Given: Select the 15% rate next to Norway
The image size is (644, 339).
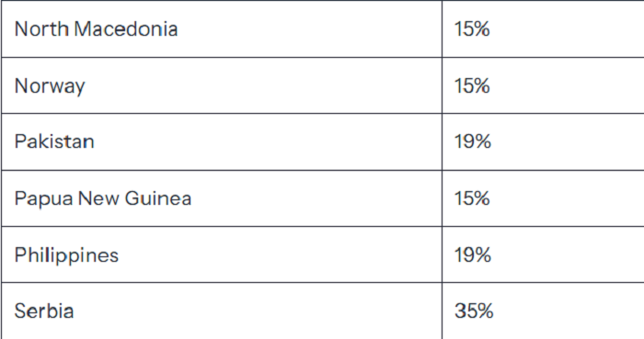Looking at the screenshot, I should 472,85.
